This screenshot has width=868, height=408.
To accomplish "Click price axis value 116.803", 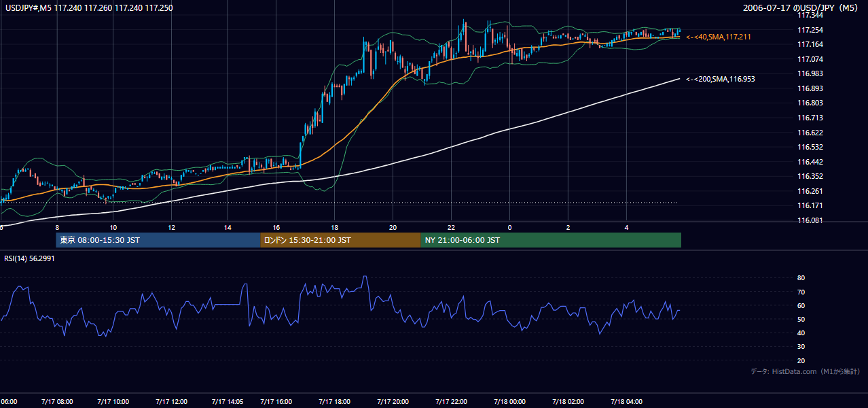I will tap(810, 103).
